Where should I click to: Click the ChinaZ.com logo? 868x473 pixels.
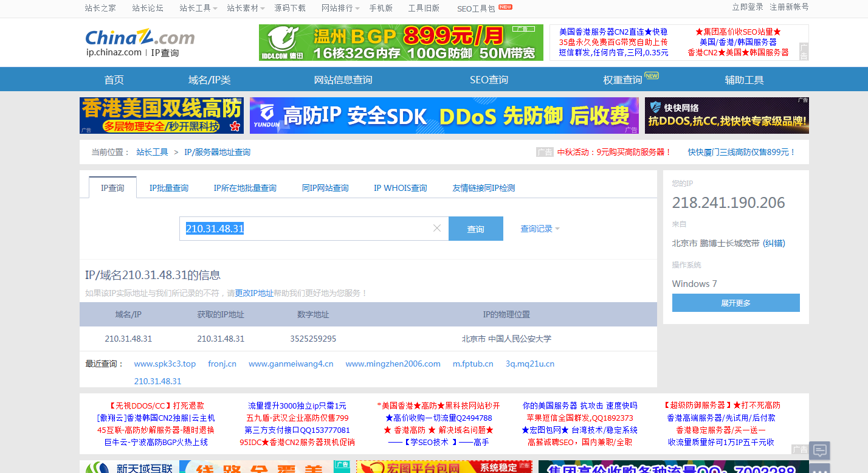(140, 38)
